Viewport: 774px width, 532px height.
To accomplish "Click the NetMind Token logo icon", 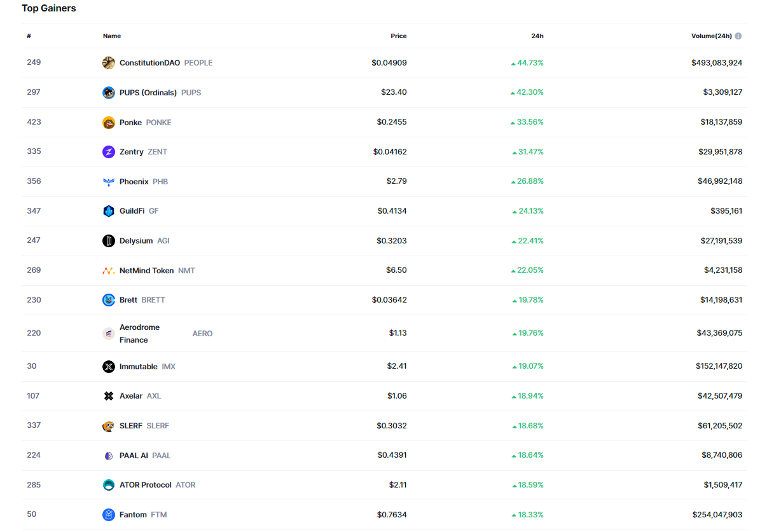I will pyautogui.click(x=109, y=271).
